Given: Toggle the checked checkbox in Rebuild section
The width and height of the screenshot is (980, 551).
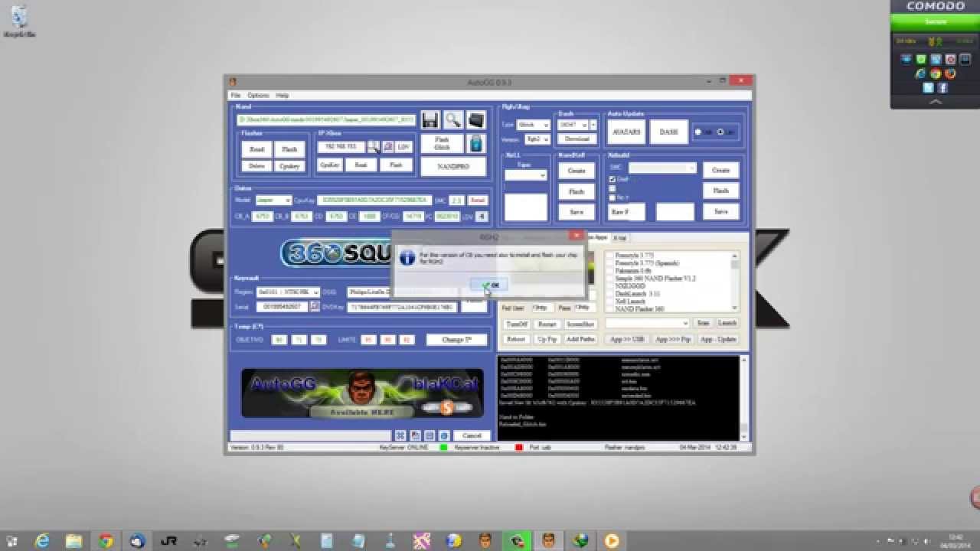Looking at the screenshot, I should click(612, 179).
